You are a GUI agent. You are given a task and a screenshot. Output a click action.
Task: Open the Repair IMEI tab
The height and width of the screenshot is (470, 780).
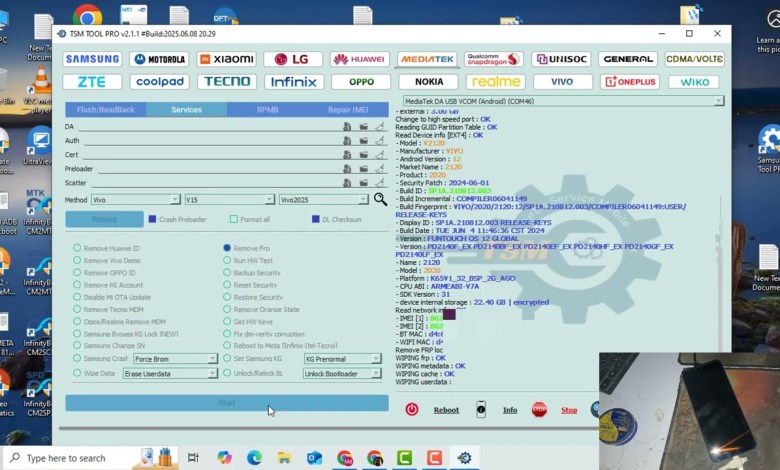[348, 110]
